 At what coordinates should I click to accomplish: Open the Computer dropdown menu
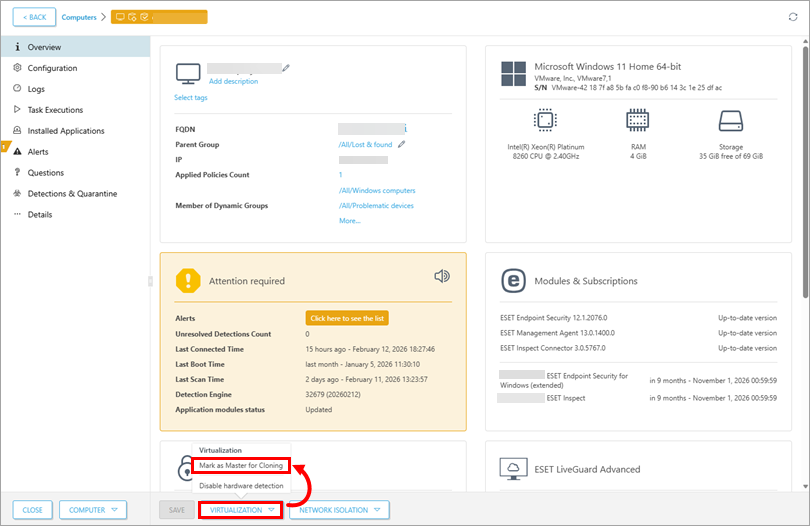tap(93, 510)
